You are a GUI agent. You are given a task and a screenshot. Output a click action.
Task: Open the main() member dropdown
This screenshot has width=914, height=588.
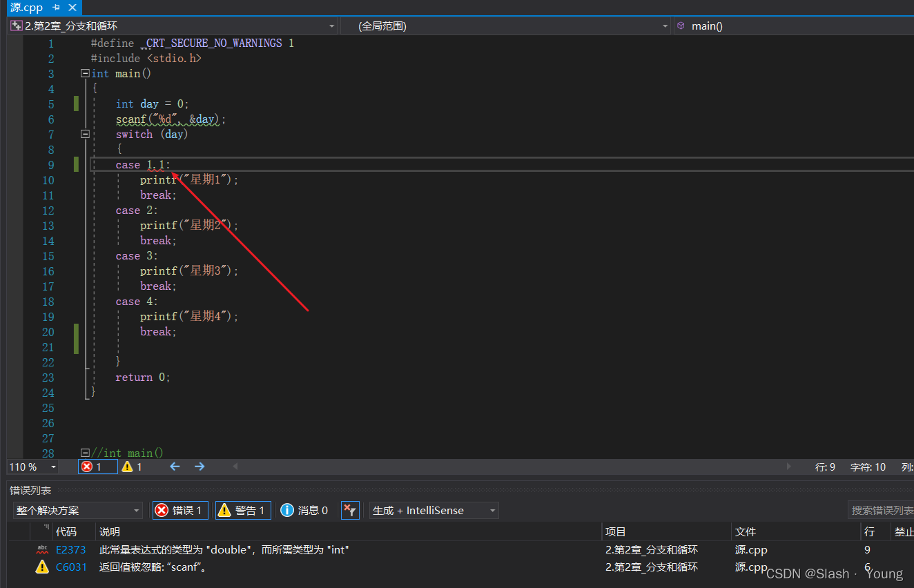794,26
